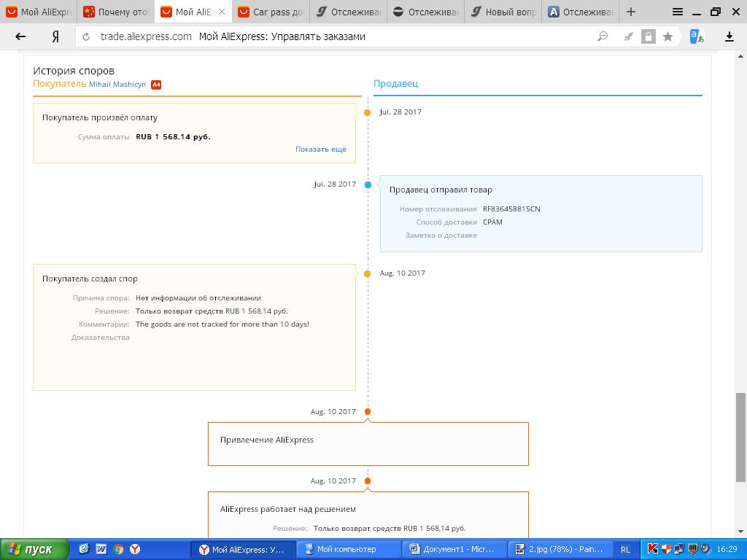Click the orange payment timeline dot Jul. 28
747x560 pixels.
tap(368, 112)
